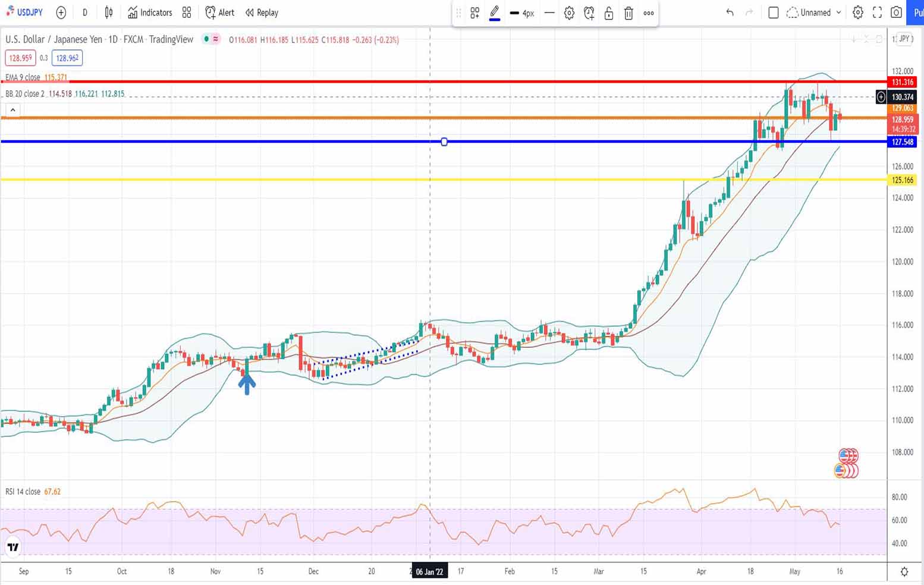Viewport: 924px width, 585px height.
Task: Open the indicator templates grid icon
Action: click(187, 12)
